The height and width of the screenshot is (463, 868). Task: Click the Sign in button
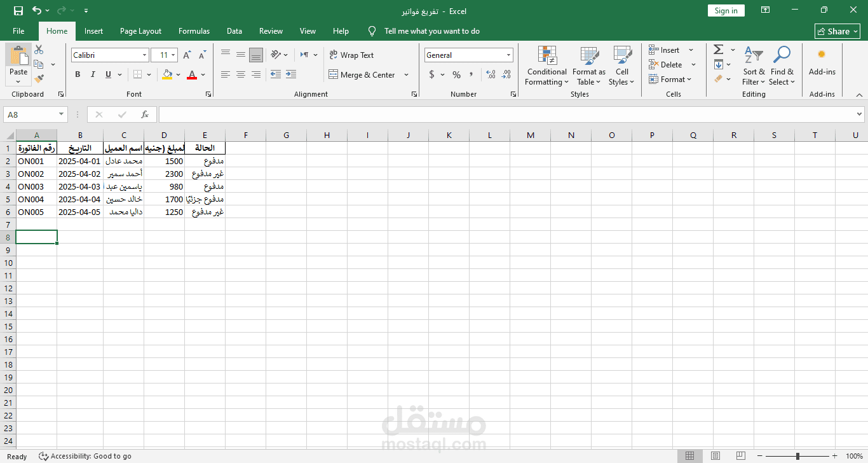(726, 11)
